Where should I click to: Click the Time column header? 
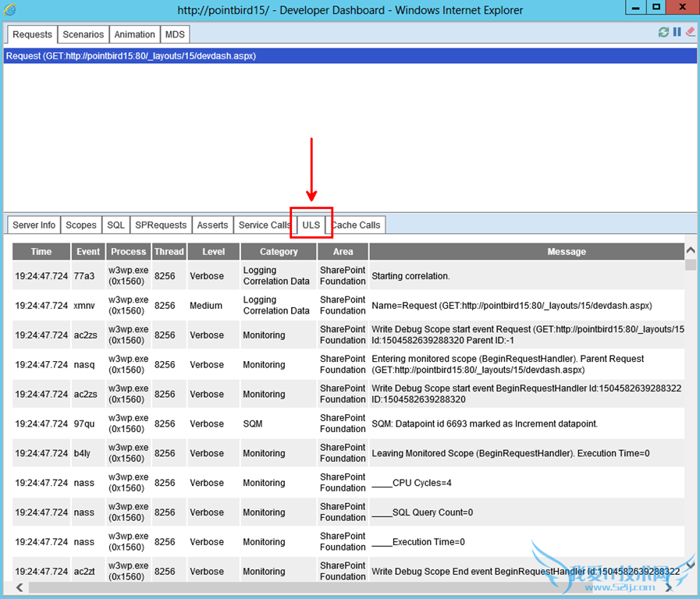[x=41, y=252]
